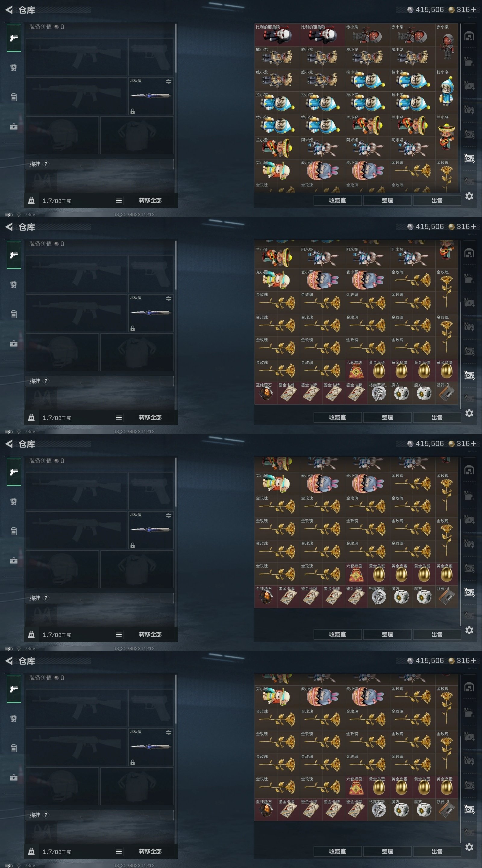Open the pistol weapons tab in topmost sidebar
The width and height of the screenshot is (482, 868).
pyautogui.click(x=14, y=38)
